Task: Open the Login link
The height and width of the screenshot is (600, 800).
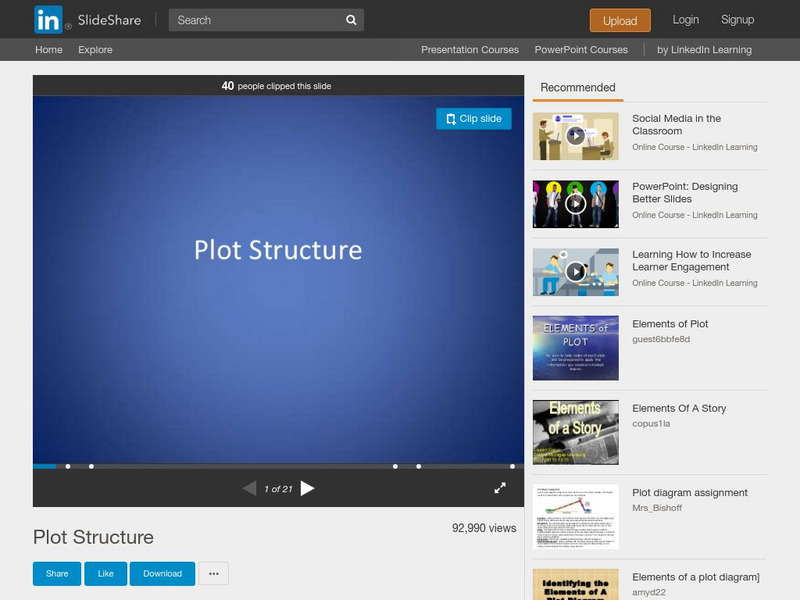Action: point(686,20)
